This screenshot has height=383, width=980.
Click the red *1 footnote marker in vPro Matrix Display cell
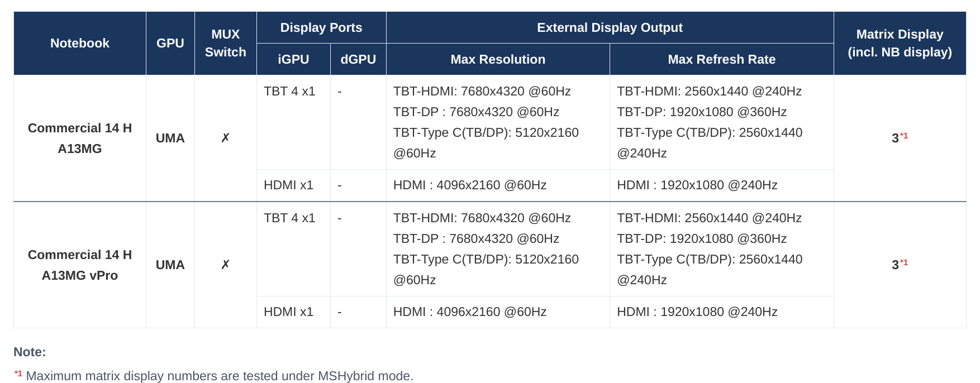[x=903, y=262]
